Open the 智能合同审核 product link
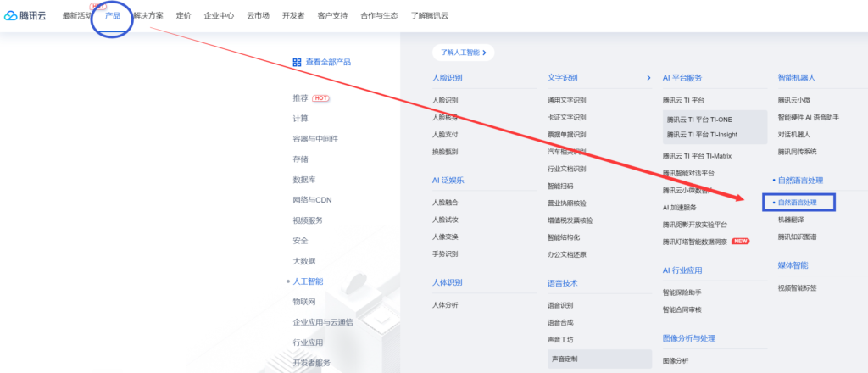This screenshot has height=373, width=868. pyautogui.click(x=682, y=310)
